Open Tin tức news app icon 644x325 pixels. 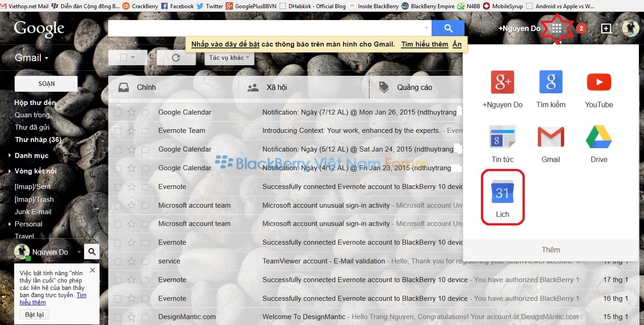click(502, 144)
